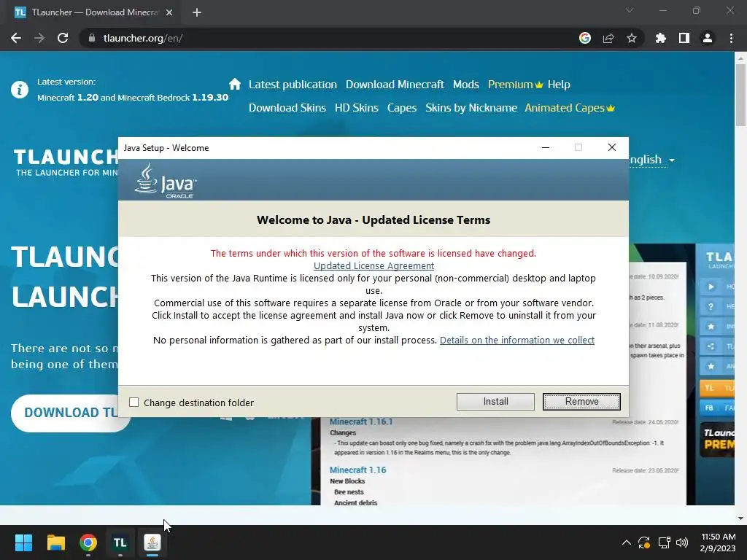Close the TLauncher browser tab
Image resolution: width=747 pixels, height=560 pixels.
[x=169, y=12]
